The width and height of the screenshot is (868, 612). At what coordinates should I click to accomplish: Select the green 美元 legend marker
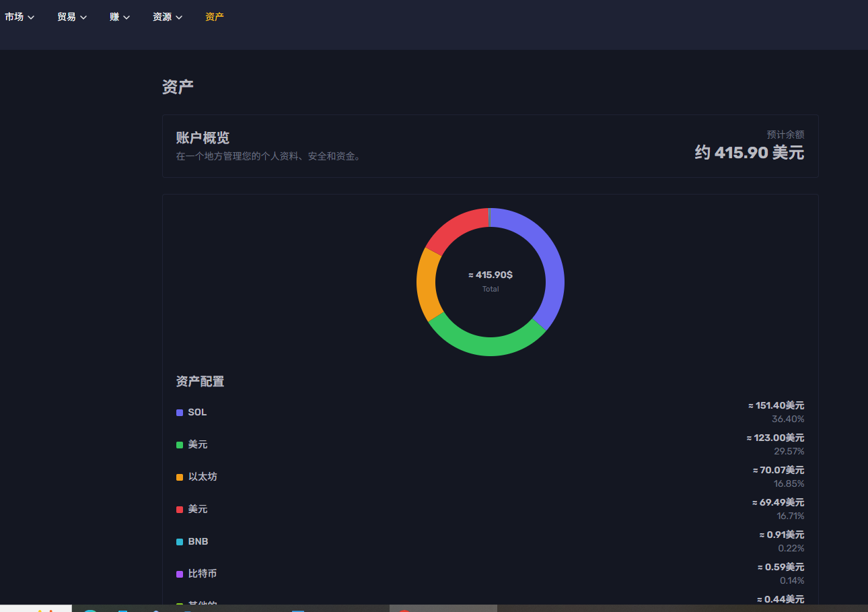179,444
